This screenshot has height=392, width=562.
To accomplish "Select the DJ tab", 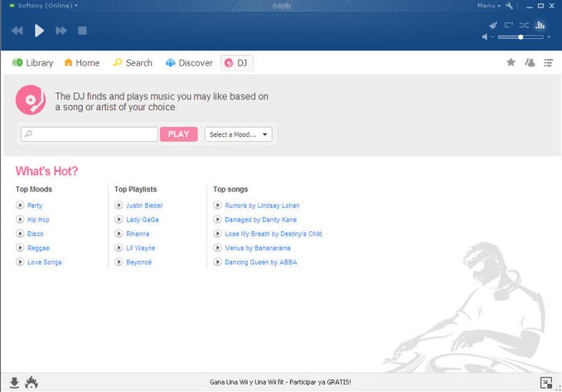I will click(x=236, y=63).
